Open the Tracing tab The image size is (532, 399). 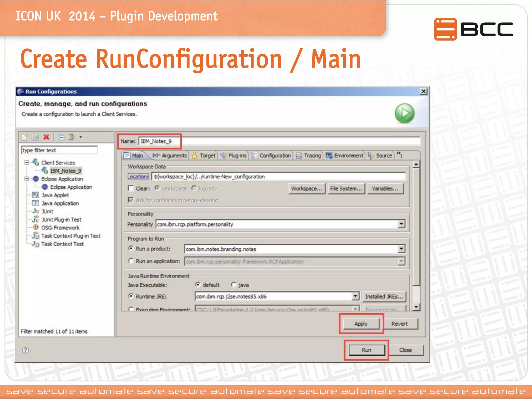309,155
